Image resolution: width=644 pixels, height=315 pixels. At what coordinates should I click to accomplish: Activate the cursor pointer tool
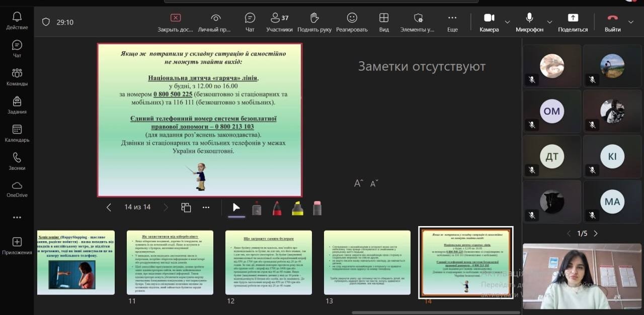click(x=236, y=207)
